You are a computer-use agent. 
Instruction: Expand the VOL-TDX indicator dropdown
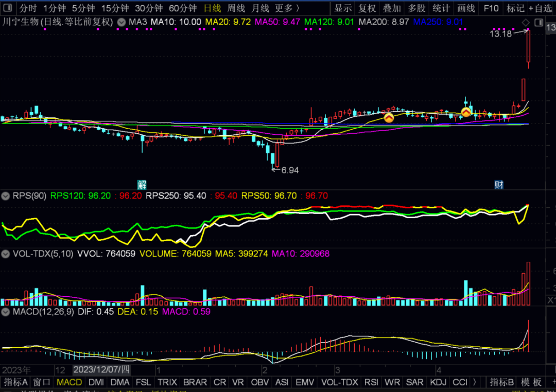click(x=5, y=254)
